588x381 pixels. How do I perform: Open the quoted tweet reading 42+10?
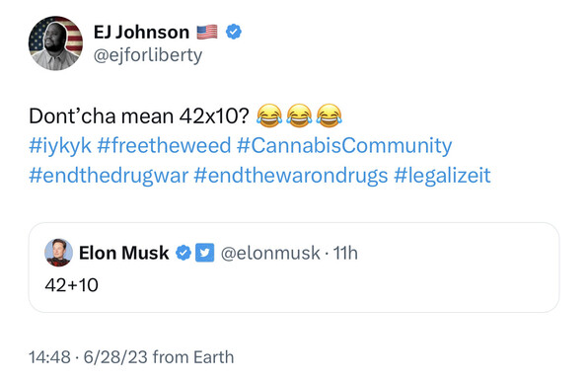click(294, 267)
